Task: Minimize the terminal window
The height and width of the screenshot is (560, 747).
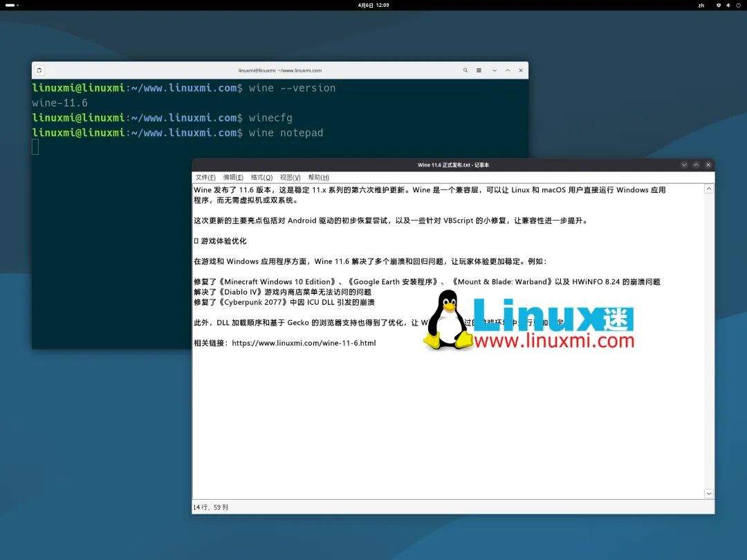Action: [x=495, y=70]
